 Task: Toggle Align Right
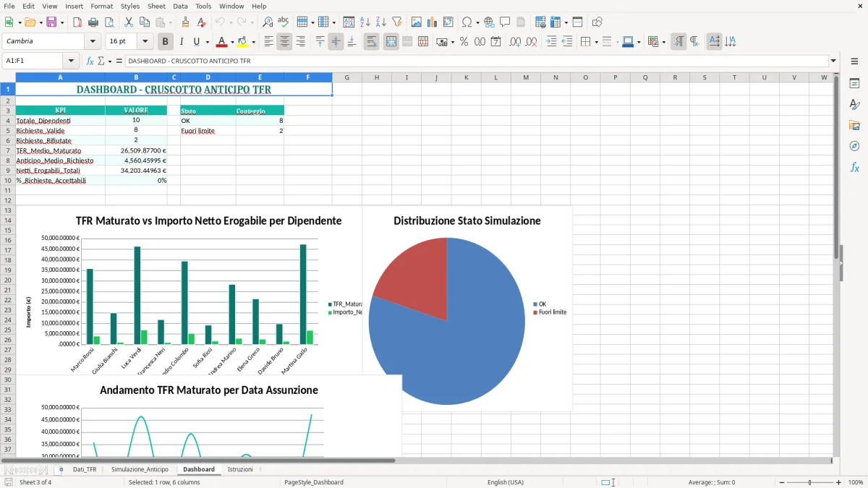(x=300, y=42)
